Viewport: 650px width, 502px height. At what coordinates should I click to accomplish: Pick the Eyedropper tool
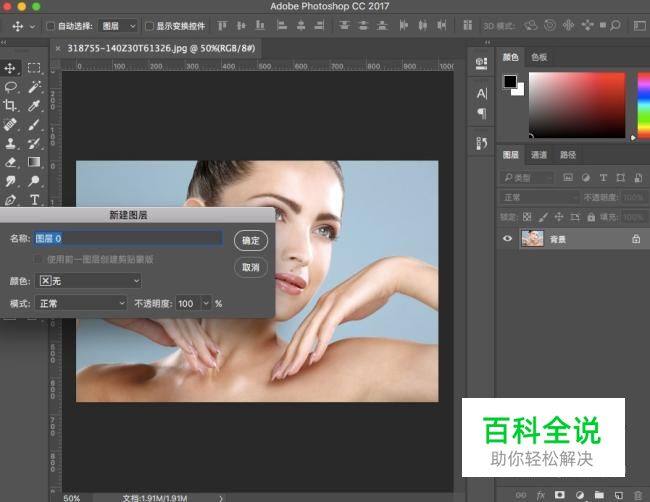click(34, 105)
